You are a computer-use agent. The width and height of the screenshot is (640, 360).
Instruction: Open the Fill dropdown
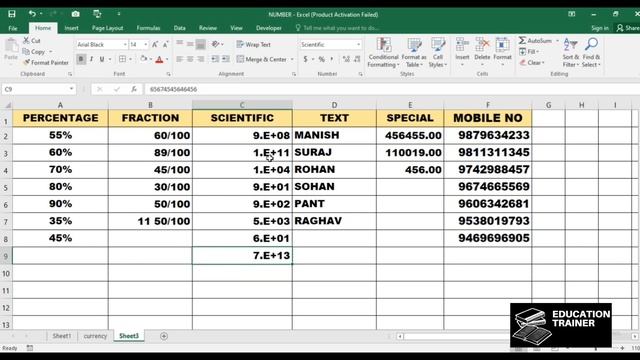tap(529, 51)
